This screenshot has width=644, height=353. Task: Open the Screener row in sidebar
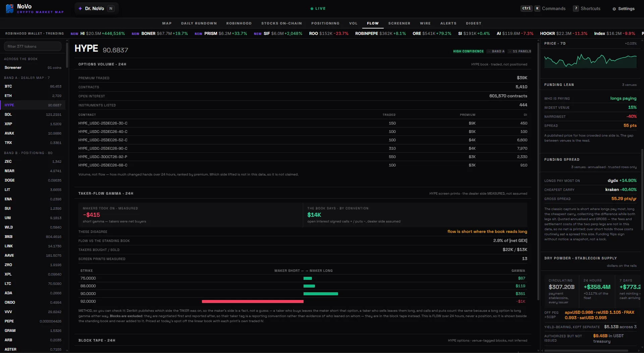(33, 67)
